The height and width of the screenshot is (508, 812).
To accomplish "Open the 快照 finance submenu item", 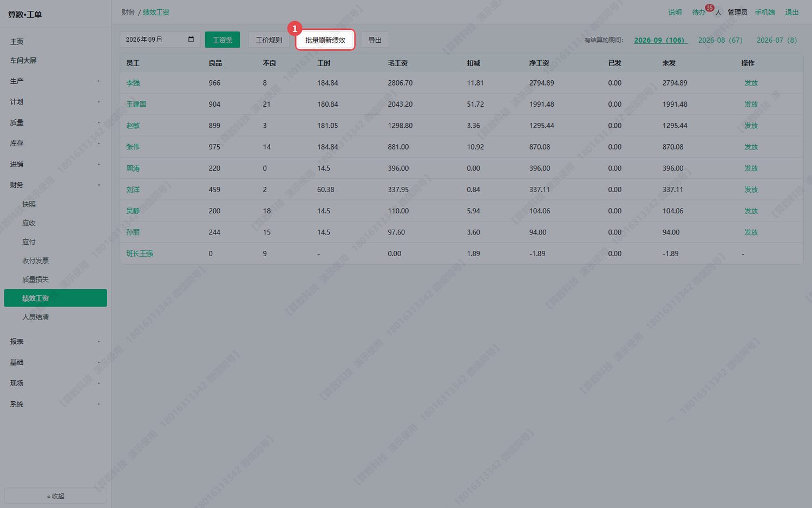I will pyautogui.click(x=55, y=204).
